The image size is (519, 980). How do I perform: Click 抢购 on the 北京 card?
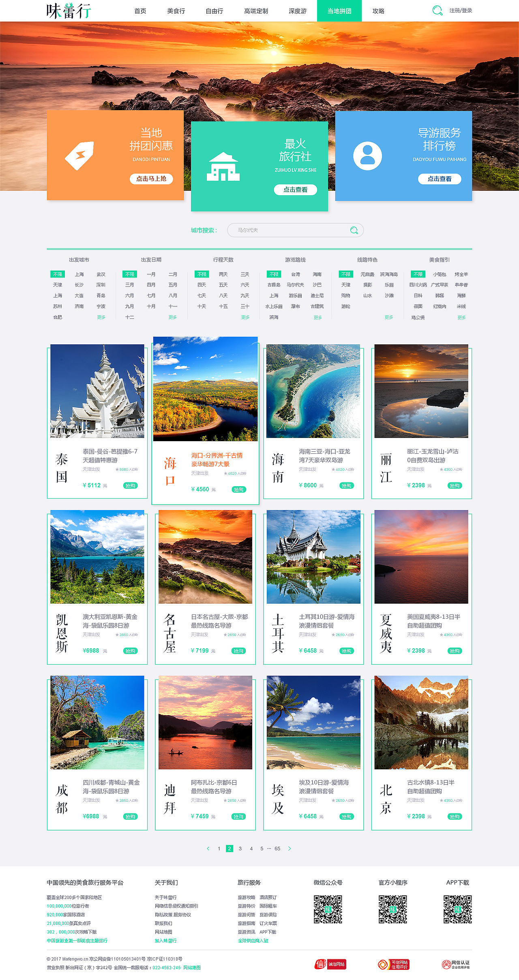[x=455, y=816]
